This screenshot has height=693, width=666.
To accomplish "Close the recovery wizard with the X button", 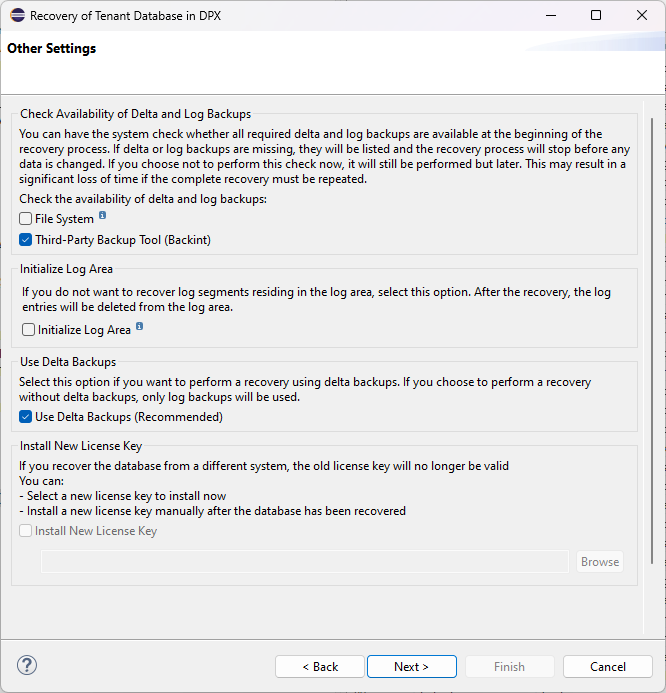I will (x=642, y=16).
